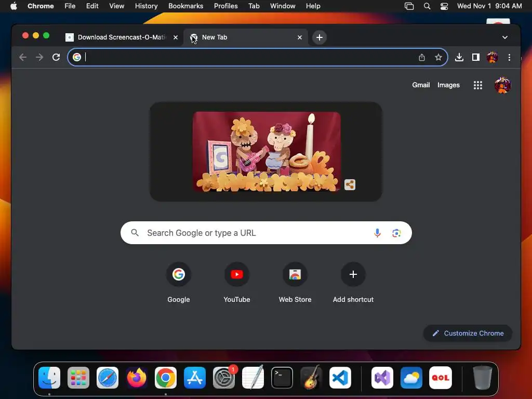Open the Bookmarks menu
Screen dimensions: 532x399
click(x=186, y=6)
